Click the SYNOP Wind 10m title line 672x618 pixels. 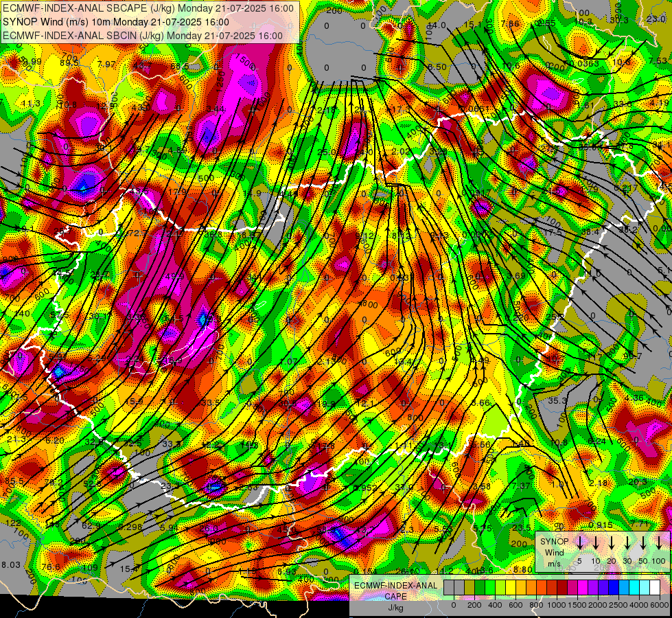pos(116,22)
